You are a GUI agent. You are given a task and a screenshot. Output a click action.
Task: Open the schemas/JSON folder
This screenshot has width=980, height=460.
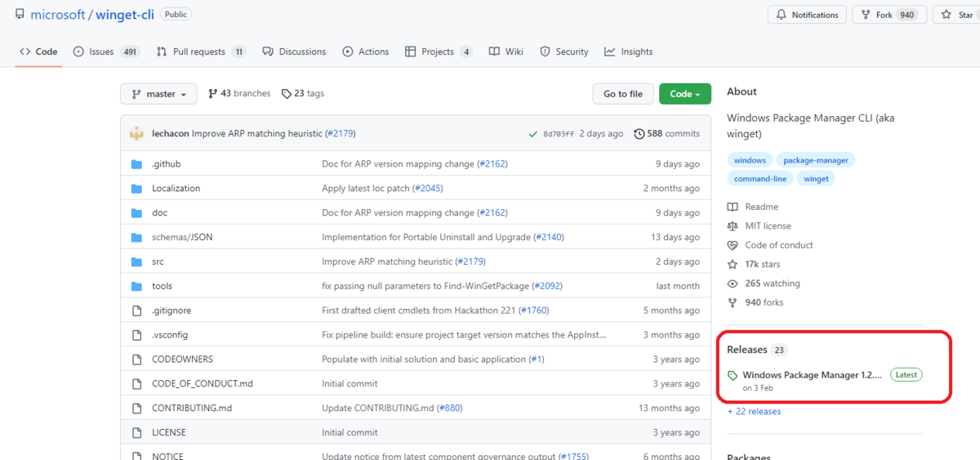[x=182, y=237]
